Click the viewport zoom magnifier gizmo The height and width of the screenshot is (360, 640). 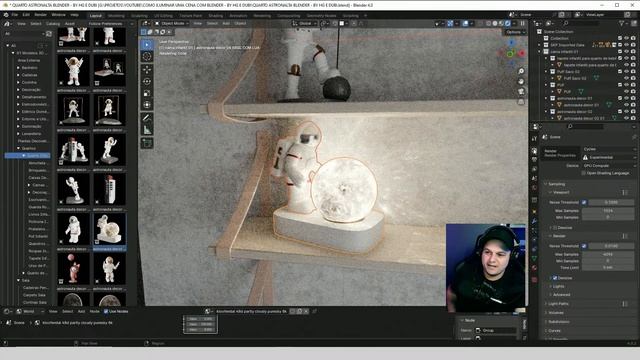(521, 71)
